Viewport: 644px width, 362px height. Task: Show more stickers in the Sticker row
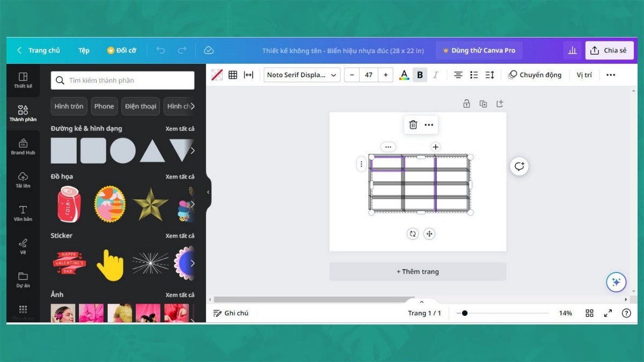[193, 263]
